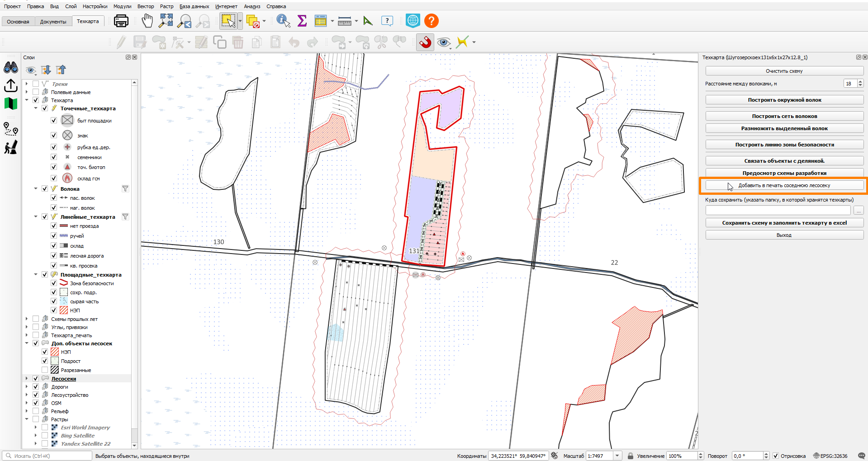Toggle быт площадки symbol checkbox
Image resolution: width=868 pixels, height=461 pixels.
pyautogui.click(x=54, y=120)
